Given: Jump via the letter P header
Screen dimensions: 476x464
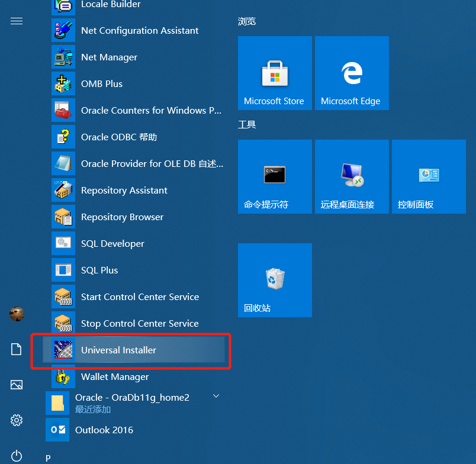Looking at the screenshot, I should tap(49, 458).
